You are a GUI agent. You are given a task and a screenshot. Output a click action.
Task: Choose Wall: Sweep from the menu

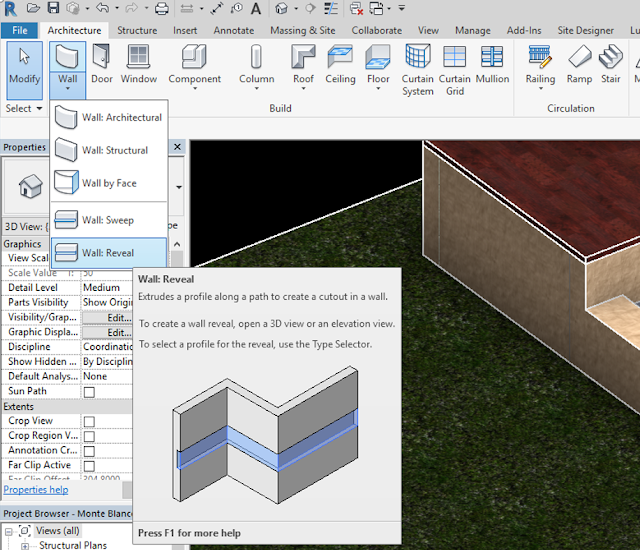[x=109, y=220]
